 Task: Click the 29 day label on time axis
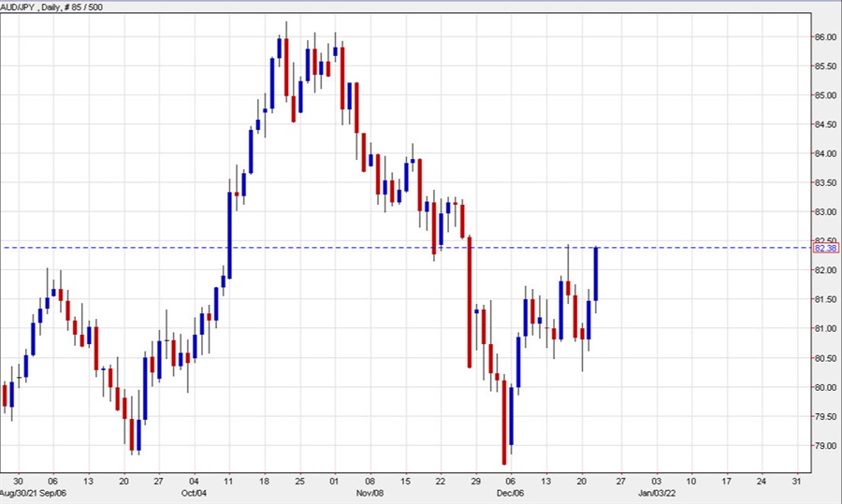(476, 482)
